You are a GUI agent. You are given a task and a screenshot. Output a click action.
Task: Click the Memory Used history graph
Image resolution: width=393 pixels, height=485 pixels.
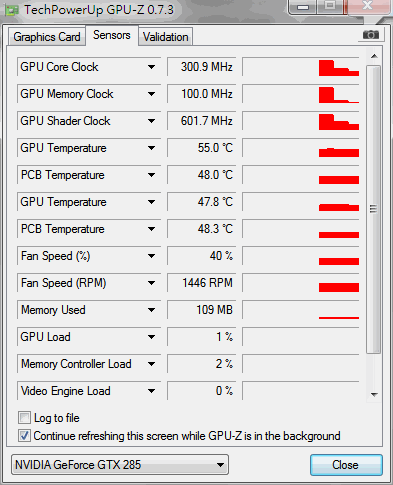pos(301,310)
